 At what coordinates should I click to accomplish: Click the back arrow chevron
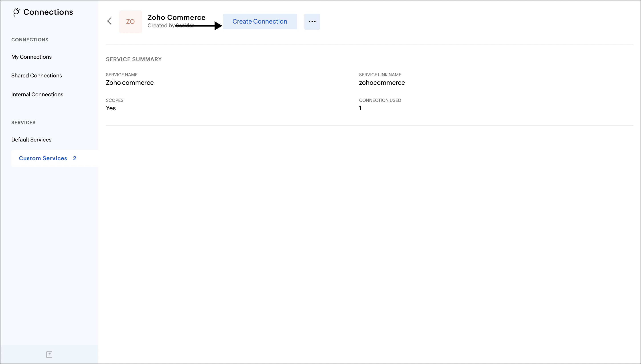[109, 21]
